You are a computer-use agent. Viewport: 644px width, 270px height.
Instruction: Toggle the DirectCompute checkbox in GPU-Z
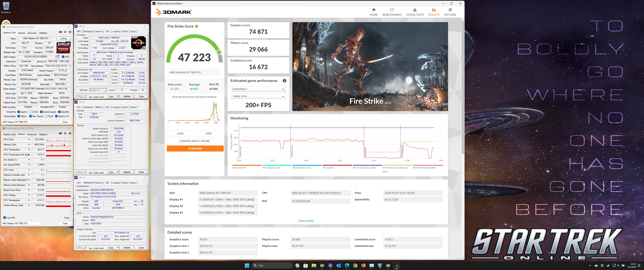(41, 112)
